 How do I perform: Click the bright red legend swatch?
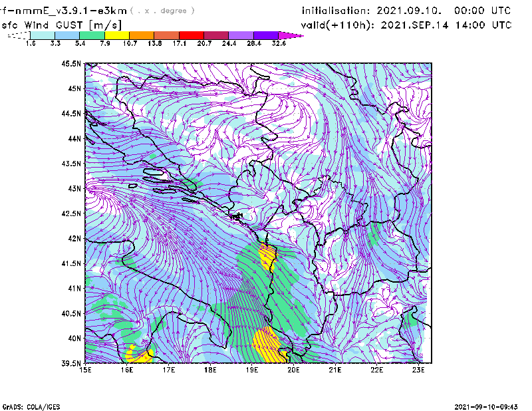point(192,35)
